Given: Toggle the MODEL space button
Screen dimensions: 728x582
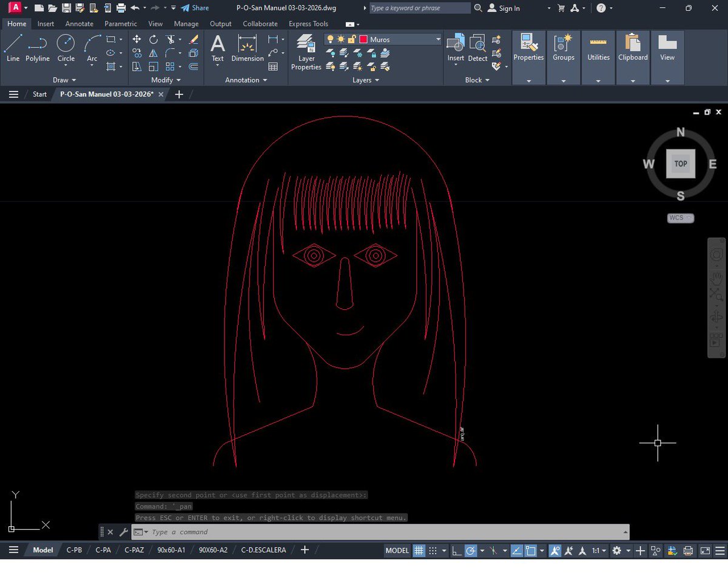Looking at the screenshot, I should (397, 550).
